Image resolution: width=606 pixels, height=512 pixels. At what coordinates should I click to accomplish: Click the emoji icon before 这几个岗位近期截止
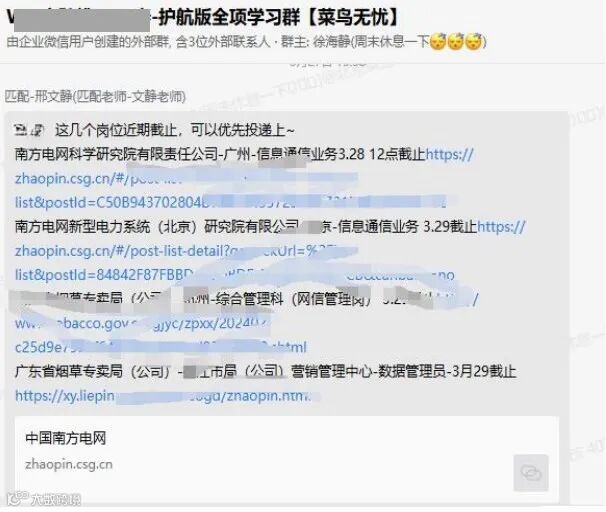(x=29, y=130)
